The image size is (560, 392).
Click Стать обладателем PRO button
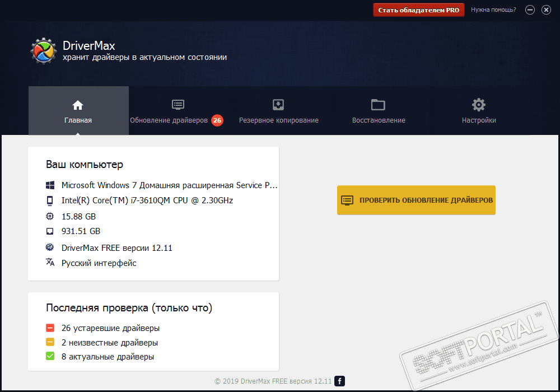[x=418, y=10]
